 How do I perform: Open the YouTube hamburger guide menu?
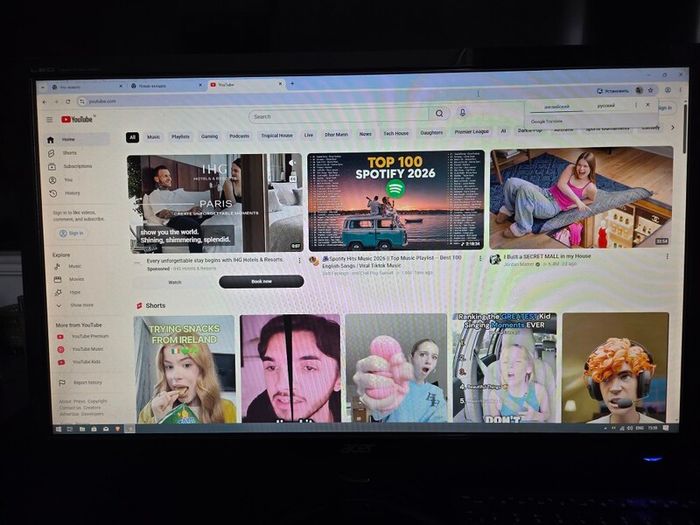point(50,120)
